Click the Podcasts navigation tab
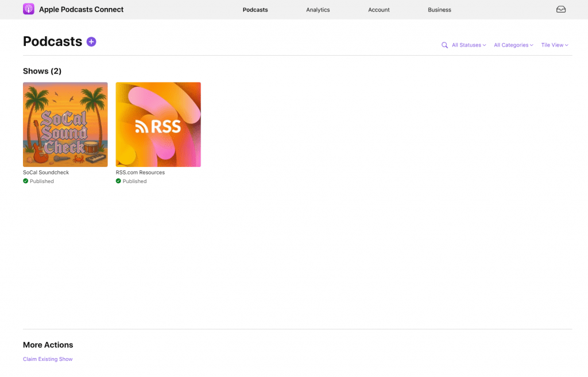Screen dimensions: 588x377 tap(255, 9)
